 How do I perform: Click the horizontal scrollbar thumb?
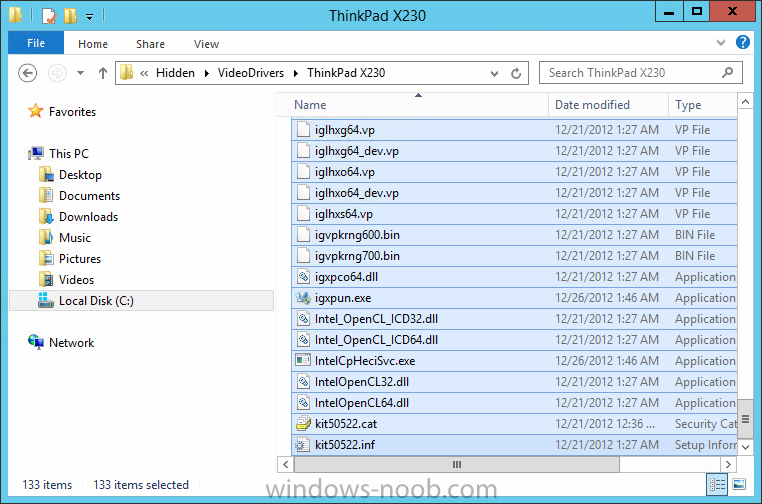pos(457,465)
